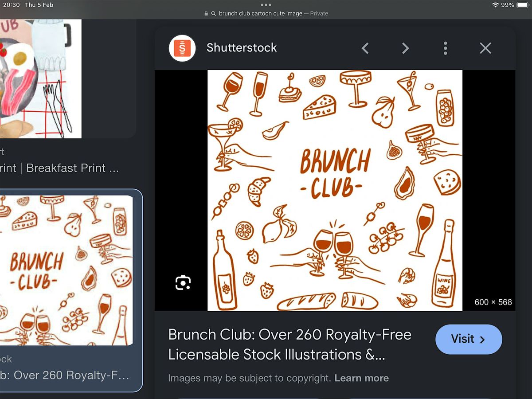
Task: Click the magnifier icon in address bar
Action: [x=214, y=14]
